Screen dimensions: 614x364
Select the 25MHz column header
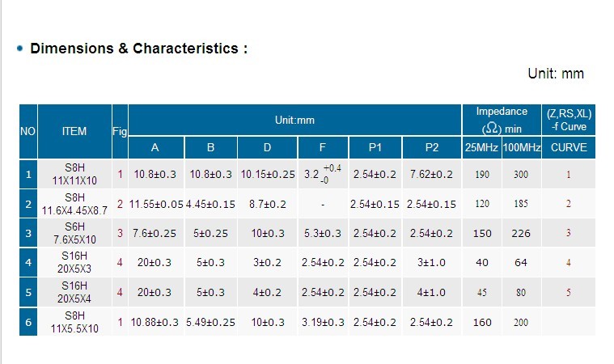pos(481,147)
